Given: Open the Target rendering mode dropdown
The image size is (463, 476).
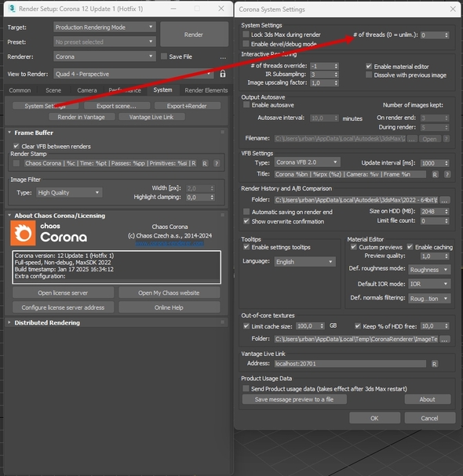Looking at the screenshot, I should pos(104,27).
